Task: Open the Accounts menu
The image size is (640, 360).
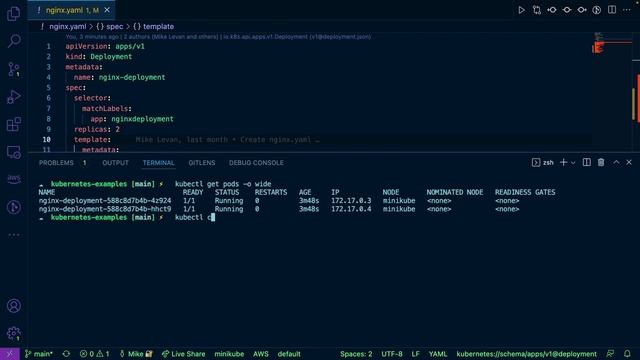Action: (13, 306)
